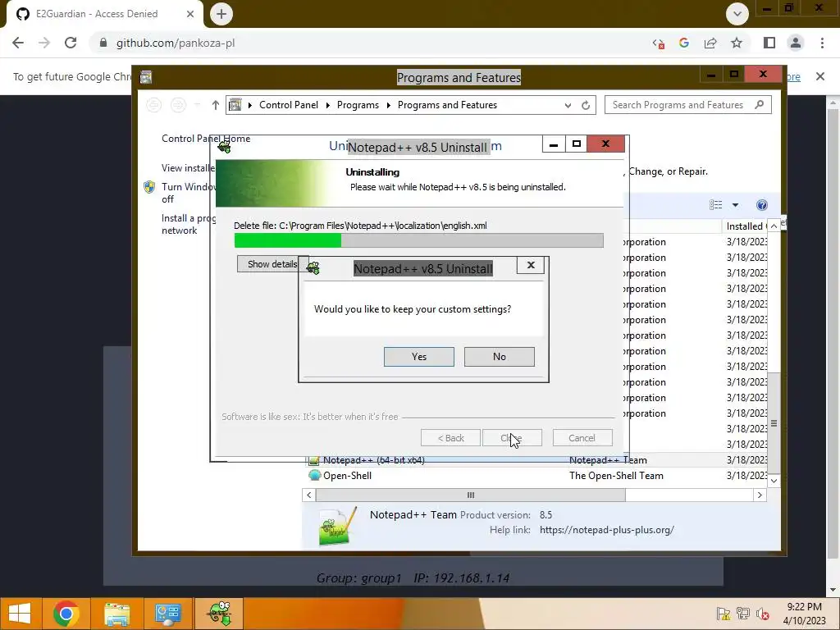Image resolution: width=840 pixels, height=630 pixels.
Task: Click No in the uninstall prompt
Action: point(500,357)
